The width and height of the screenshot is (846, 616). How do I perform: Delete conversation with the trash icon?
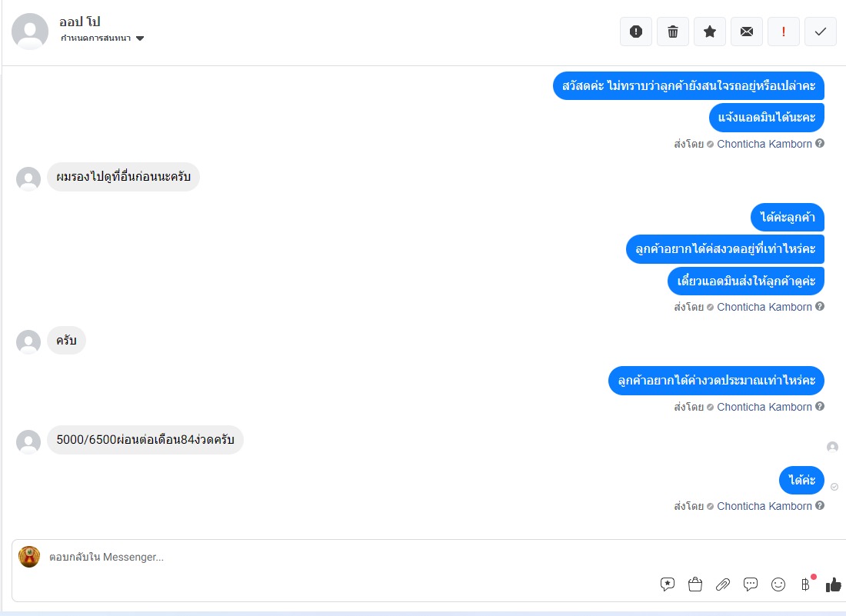(x=673, y=32)
